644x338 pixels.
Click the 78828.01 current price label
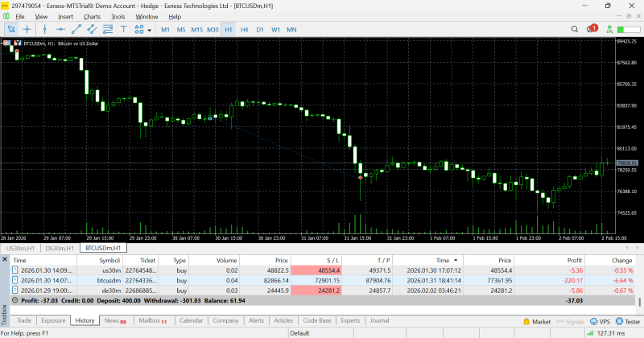point(627,163)
